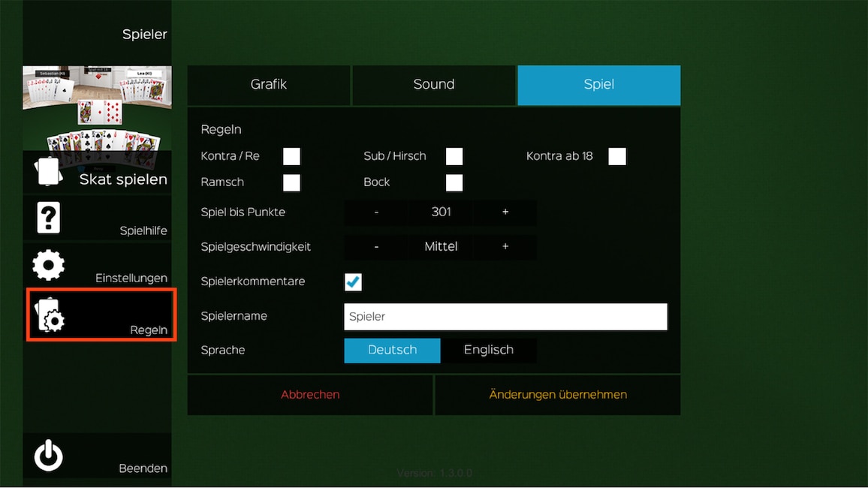The image size is (868, 488).
Task: Increase Spiel bis Punkte with plus
Action: (x=505, y=212)
